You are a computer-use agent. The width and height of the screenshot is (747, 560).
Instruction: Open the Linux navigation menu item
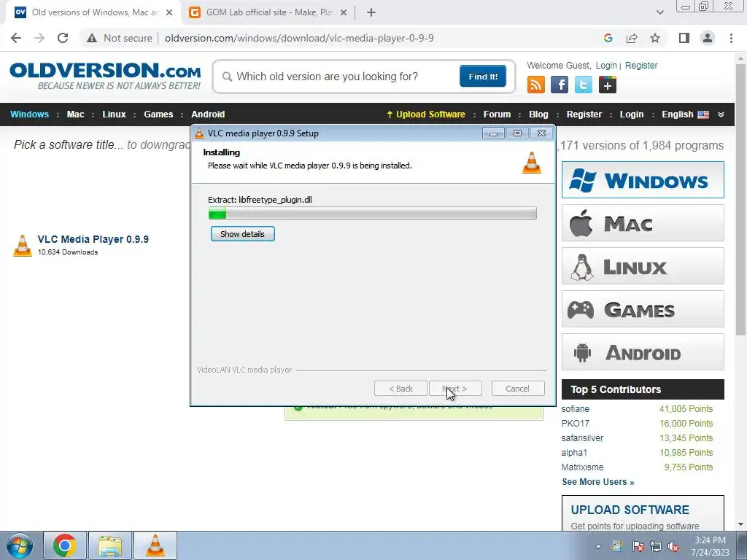(114, 114)
